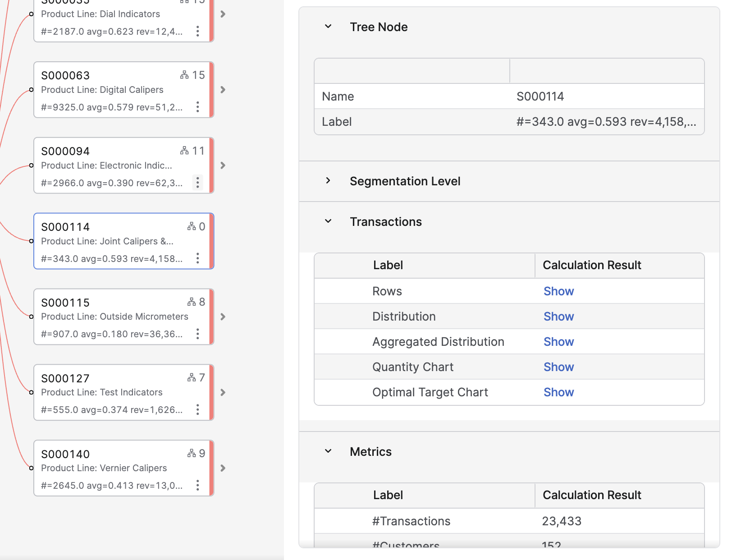Open the three-dot menu on node S000115
This screenshot has width=732, height=560.
coord(197,334)
